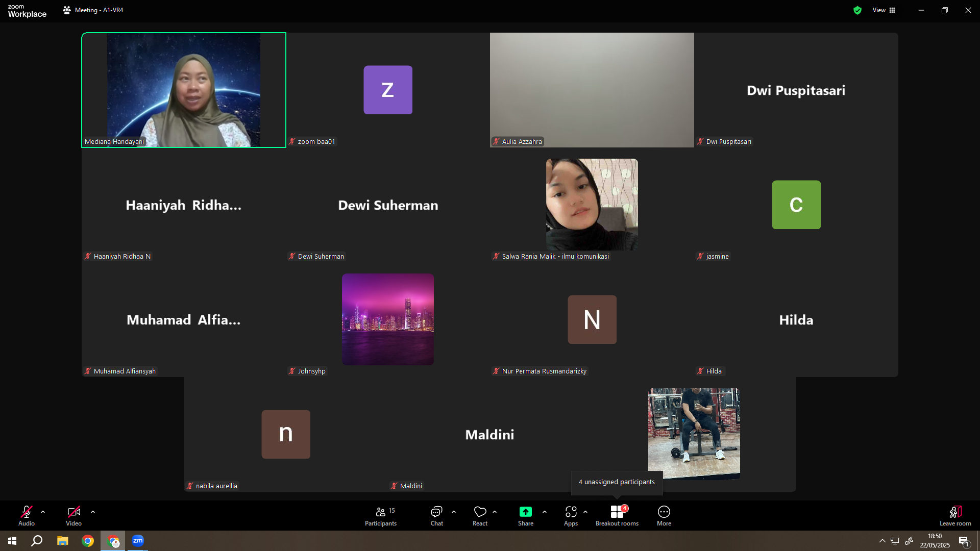The image size is (980, 551).
Task: Click muted mic icon beside Haaniyah Ridhaa N
Action: point(88,257)
